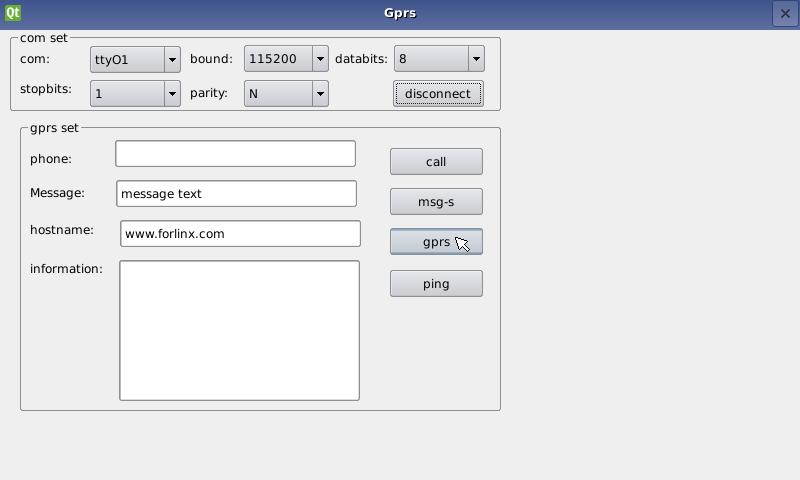The image size is (800, 480).
Task: Focus the phone number input field
Action: [x=235, y=153]
